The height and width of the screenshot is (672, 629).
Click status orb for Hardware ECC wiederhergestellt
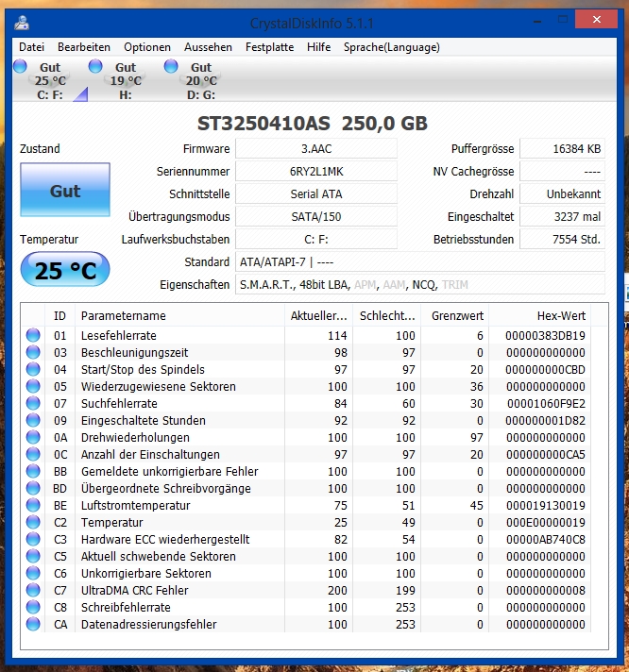pyautogui.click(x=33, y=539)
